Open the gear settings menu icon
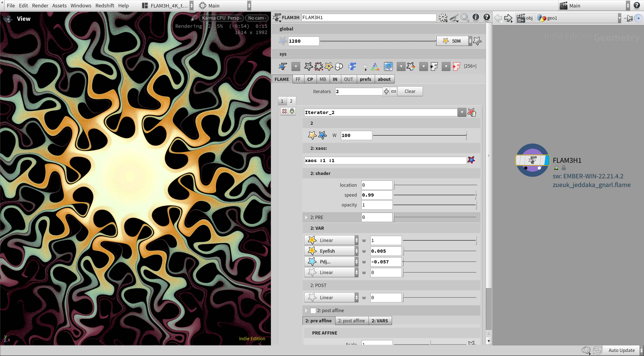644x356 pixels. coord(443,17)
